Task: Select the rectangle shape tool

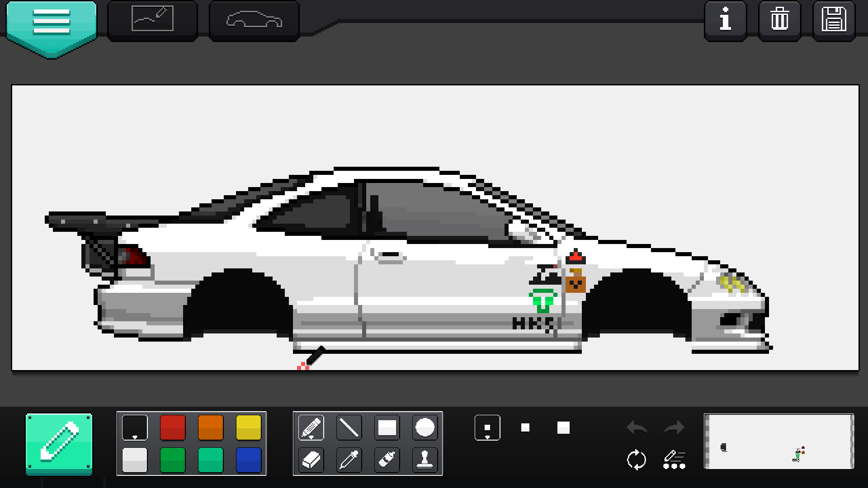Action: pyautogui.click(x=387, y=427)
